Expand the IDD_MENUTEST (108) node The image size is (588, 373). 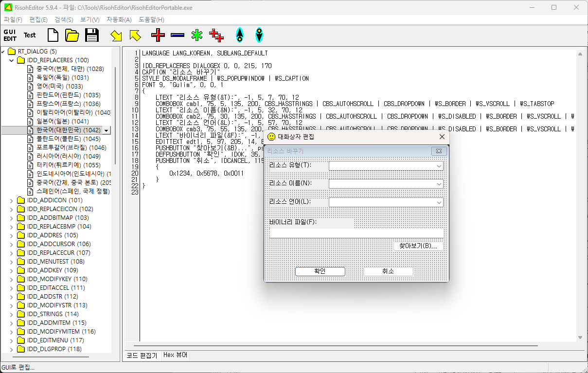tap(12, 262)
